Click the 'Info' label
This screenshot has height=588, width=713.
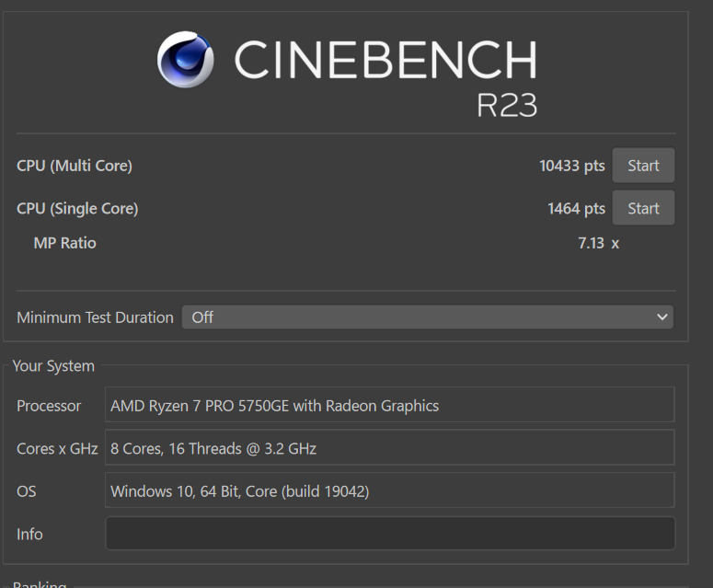[x=29, y=535]
